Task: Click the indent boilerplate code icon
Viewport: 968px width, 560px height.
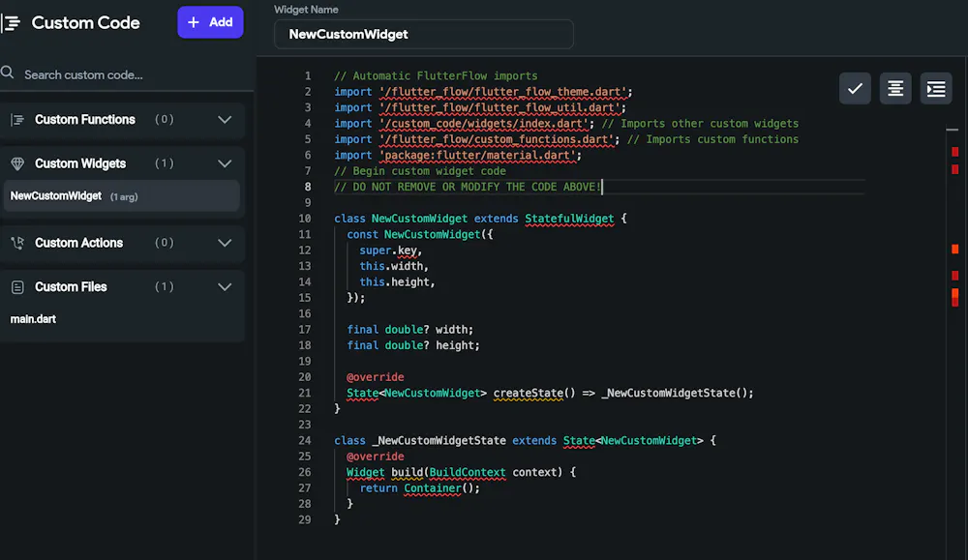Action: [936, 88]
